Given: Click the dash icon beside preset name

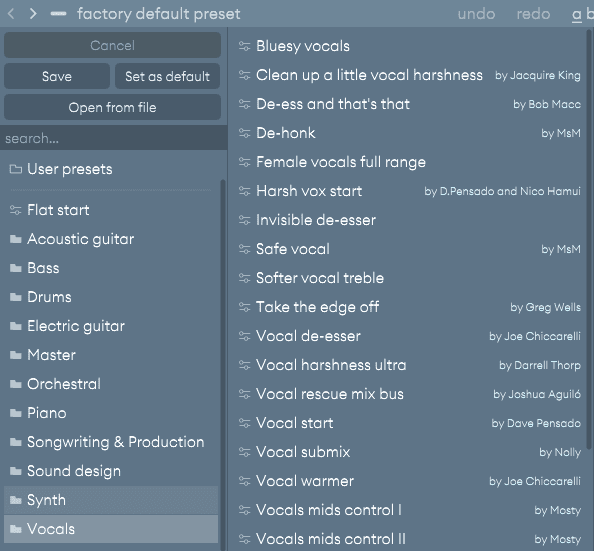Looking at the screenshot, I should (58, 14).
